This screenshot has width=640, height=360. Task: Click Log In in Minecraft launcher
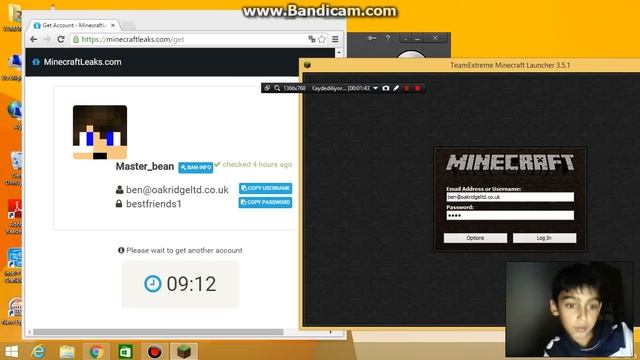click(x=544, y=238)
